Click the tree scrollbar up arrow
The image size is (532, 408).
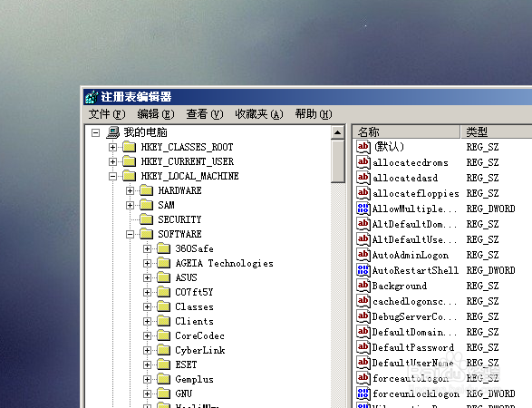[337, 132]
